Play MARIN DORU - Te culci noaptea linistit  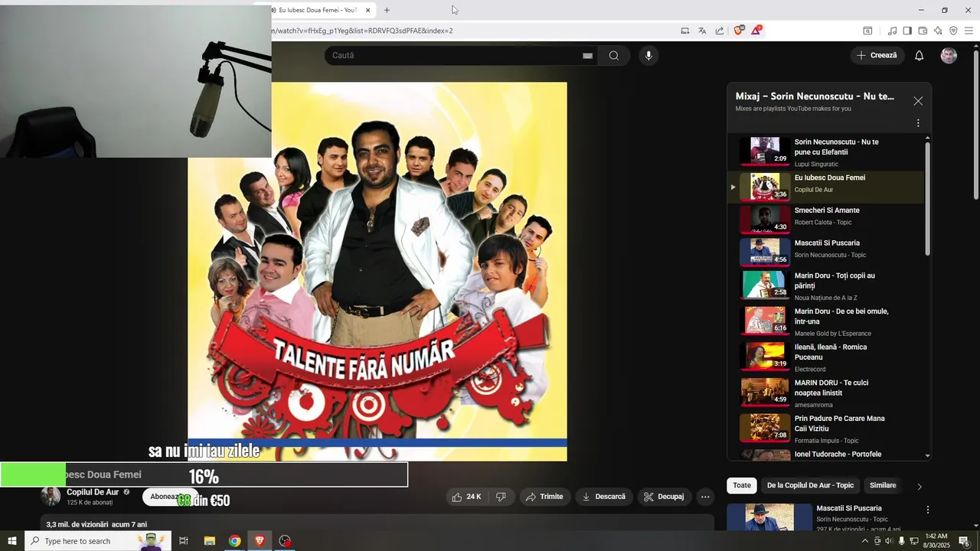click(827, 393)
